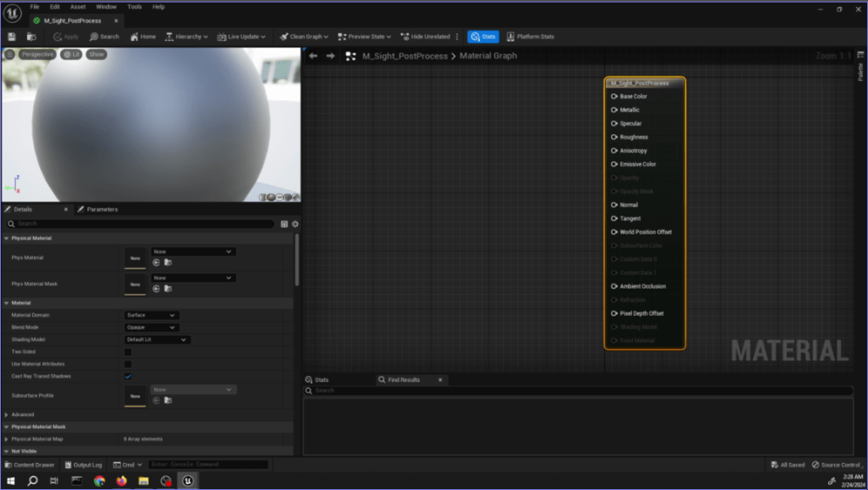Toggle the Stats button in toolbar
Image resolution: width=868 pixels, height=490 pixels.
[x=483, y=37]
